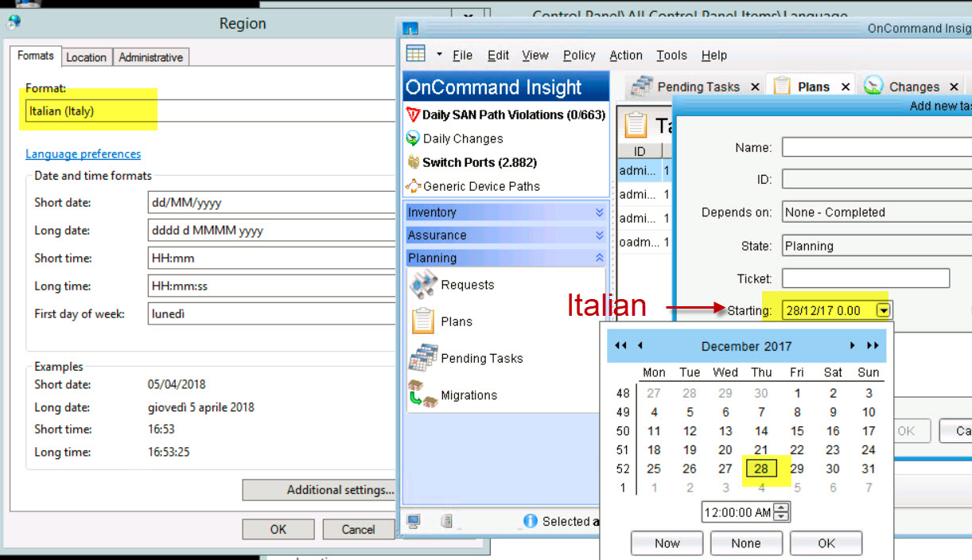Go to previous year in calendar
The height and width of the screenshot is (560, 972).
pyautogui.click(x=620, y=345)
